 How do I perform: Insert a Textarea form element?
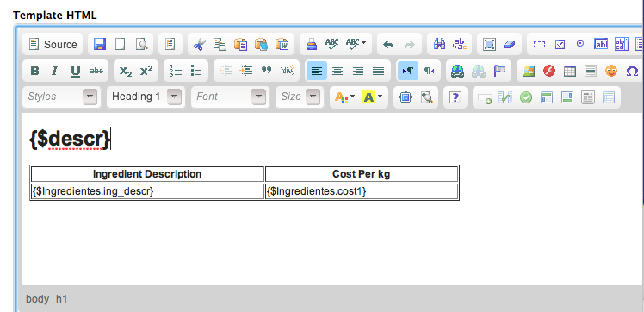click(x=622, y=44)
